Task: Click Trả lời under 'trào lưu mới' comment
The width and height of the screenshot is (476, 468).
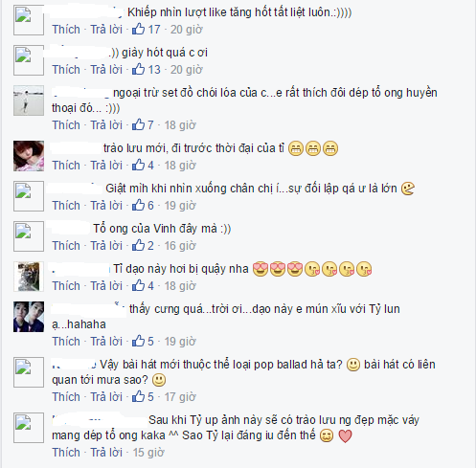Action: coord(106,166)
